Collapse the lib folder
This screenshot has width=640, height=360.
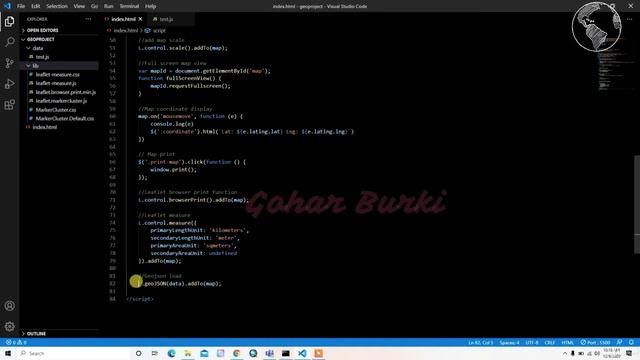click(36, 66)
